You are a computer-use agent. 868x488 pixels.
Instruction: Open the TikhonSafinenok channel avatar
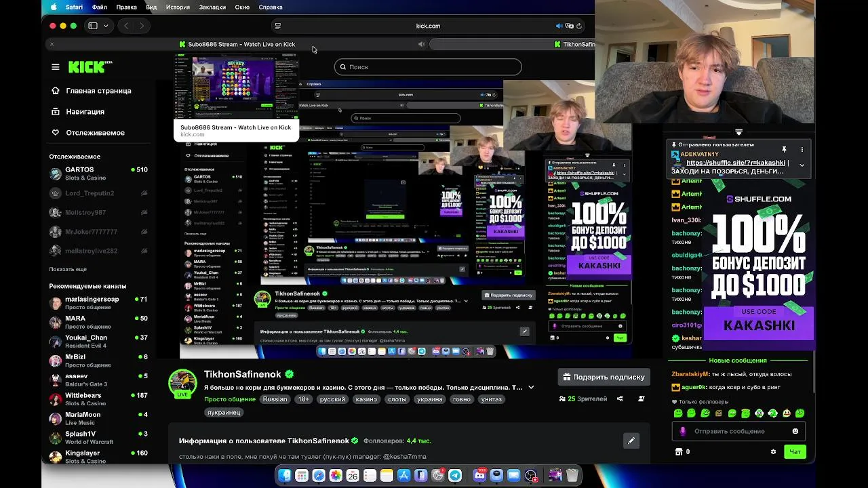point(182,384)
